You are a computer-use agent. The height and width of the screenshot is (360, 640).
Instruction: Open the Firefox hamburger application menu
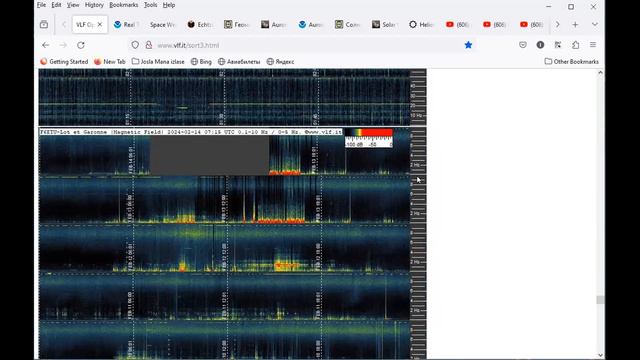click(593, 45)
